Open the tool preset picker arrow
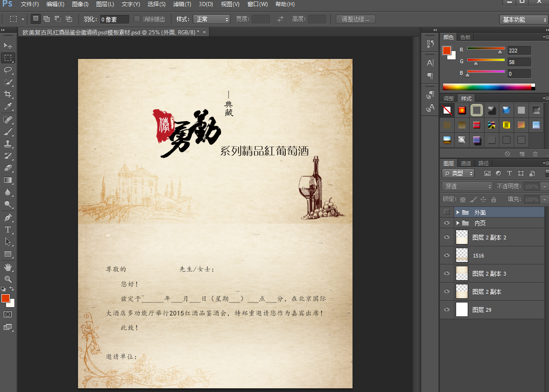 (23, 19)
